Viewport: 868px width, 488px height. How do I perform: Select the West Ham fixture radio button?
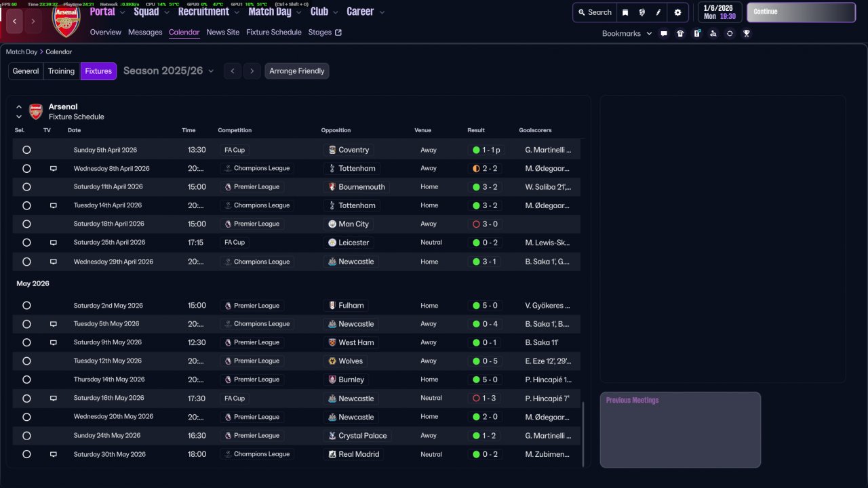pyautogui.click(x=26, y=342)
